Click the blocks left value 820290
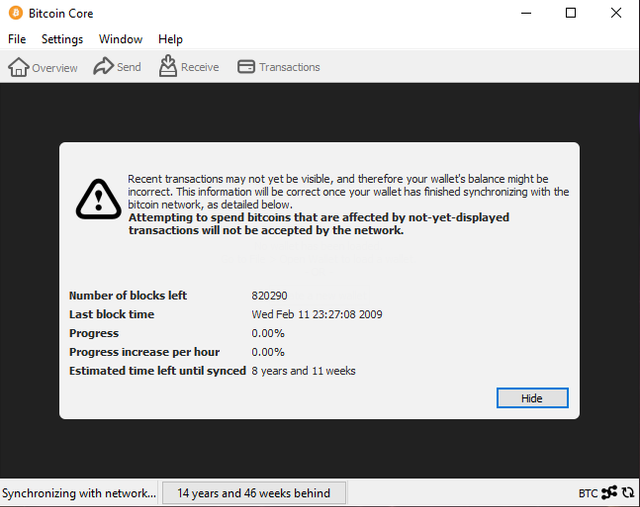Image resolution: width=640 pixels, height=507 pixels. [x=269, y=296]
